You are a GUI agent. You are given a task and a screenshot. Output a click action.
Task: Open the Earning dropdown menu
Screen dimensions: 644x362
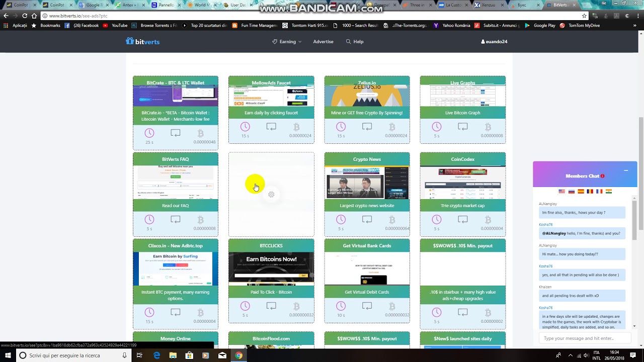click(x=287, y=42)
